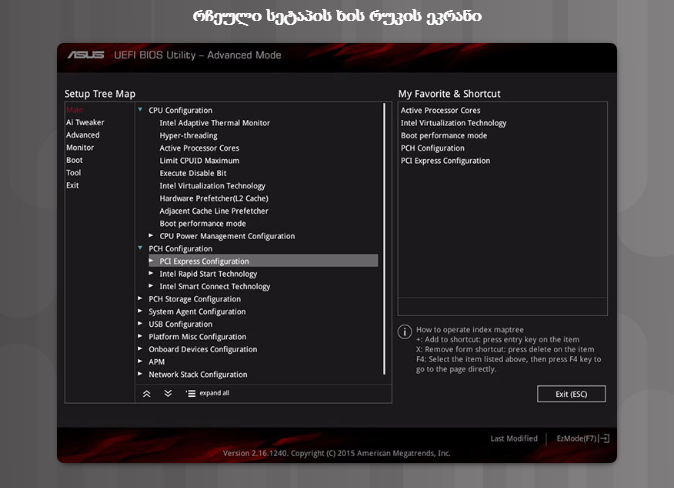Select Hyper-threading in the tree map
Image resolution: width=674 pixels, height=488 pixels.
187,135
